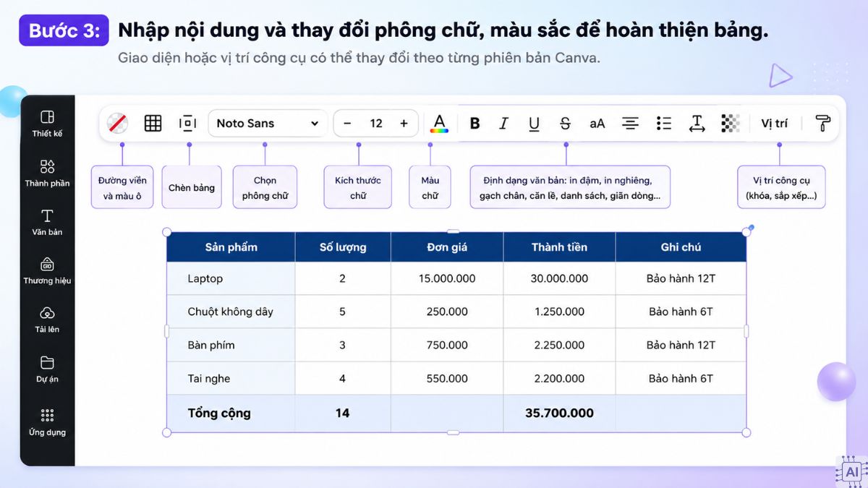This screenshot has width=868, height=488.
Task: Click the 2.250.000 total cell
Action: [559, 345]
